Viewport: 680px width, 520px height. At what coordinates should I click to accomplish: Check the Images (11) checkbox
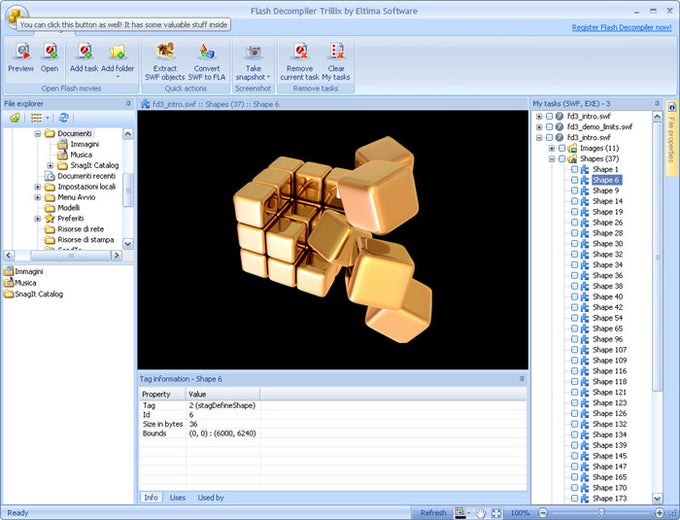pos(562,148)
